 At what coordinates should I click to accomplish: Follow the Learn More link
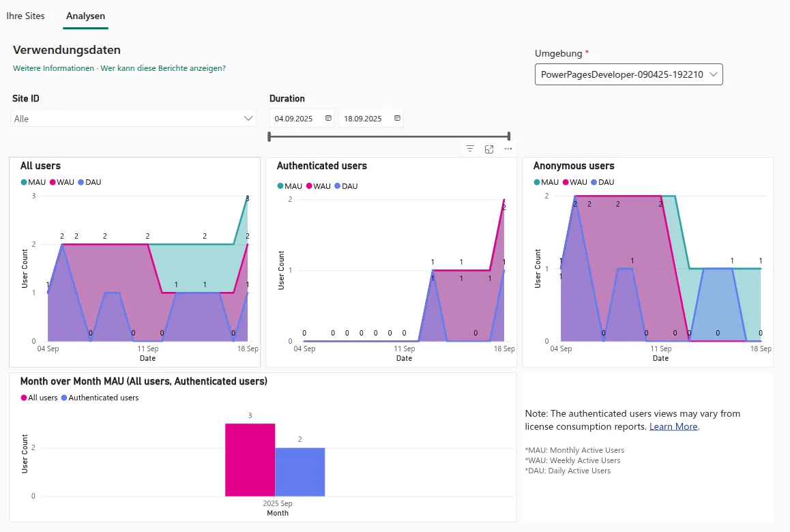click(x=673, y=427)
